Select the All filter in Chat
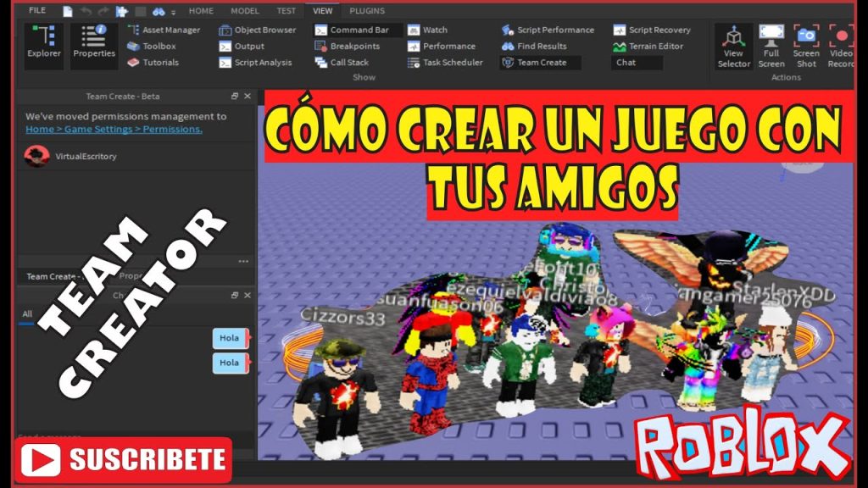 [26, 313]
